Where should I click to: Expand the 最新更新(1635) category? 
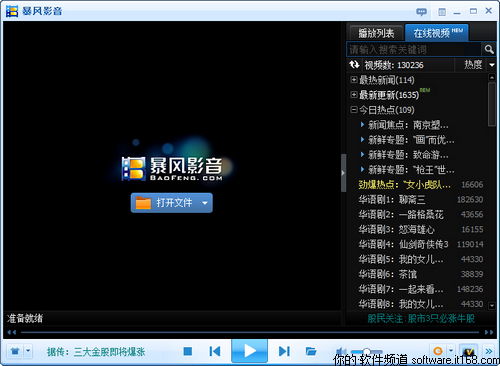click(x=354, y=95)
